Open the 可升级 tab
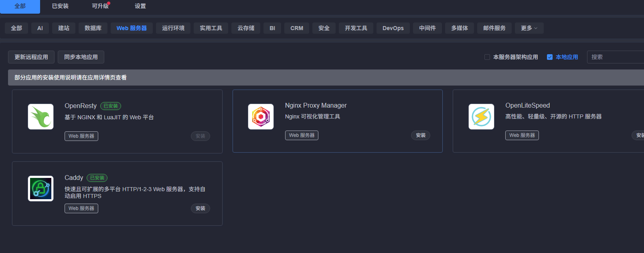Viewport: 644px width, 253px height. [100, 6]
